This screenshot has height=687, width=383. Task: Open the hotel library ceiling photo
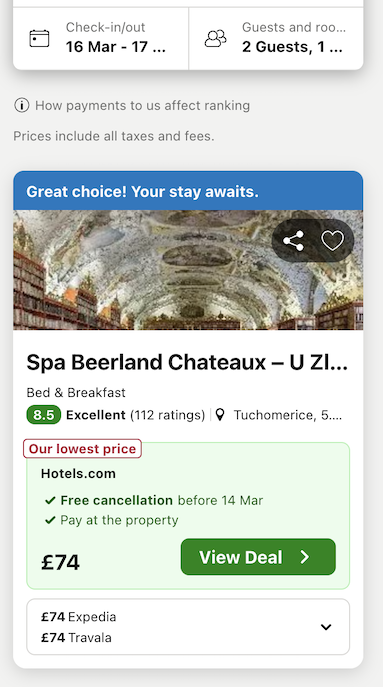click(x=188, y=270)
